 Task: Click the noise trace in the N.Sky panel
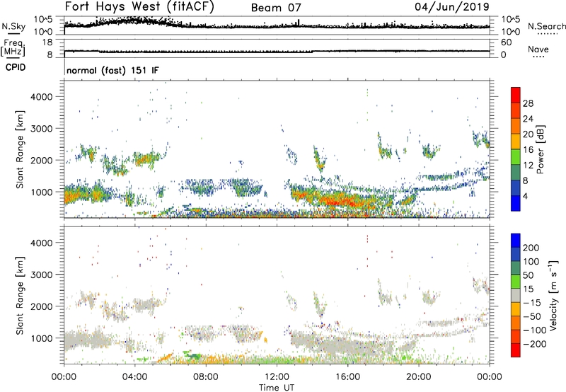pyautogui.click(x=277, y=26)
